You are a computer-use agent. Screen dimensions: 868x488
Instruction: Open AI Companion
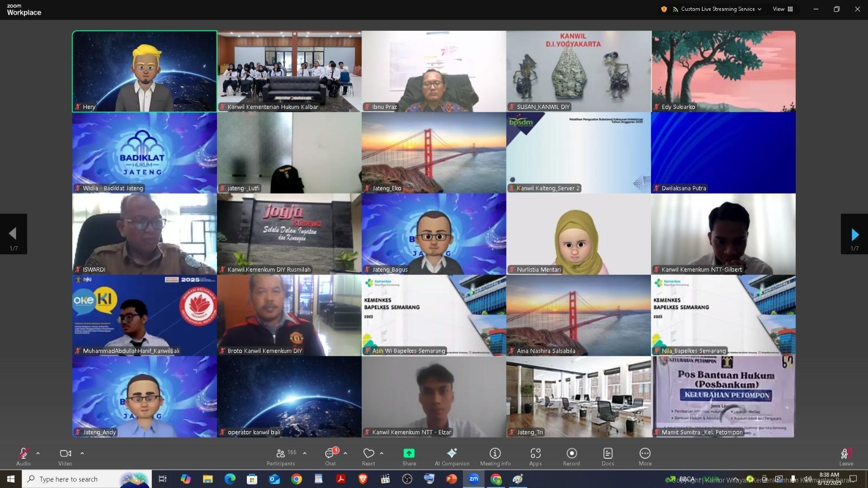tap(451, 456)
